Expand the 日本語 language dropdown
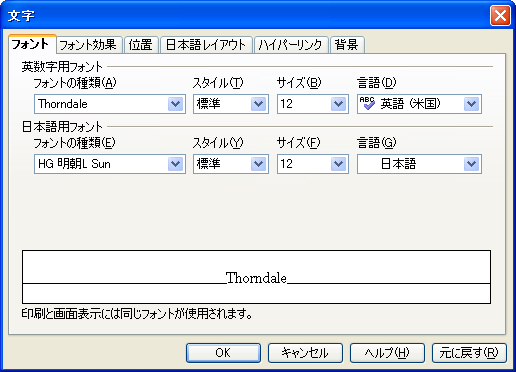Viewport: 516px width, 372px height. click(x=471, y=164)
